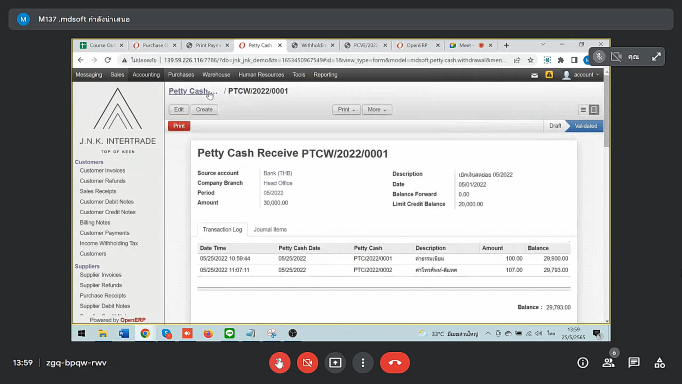
Task: Open the Sales menu
Action: (117, 75)
